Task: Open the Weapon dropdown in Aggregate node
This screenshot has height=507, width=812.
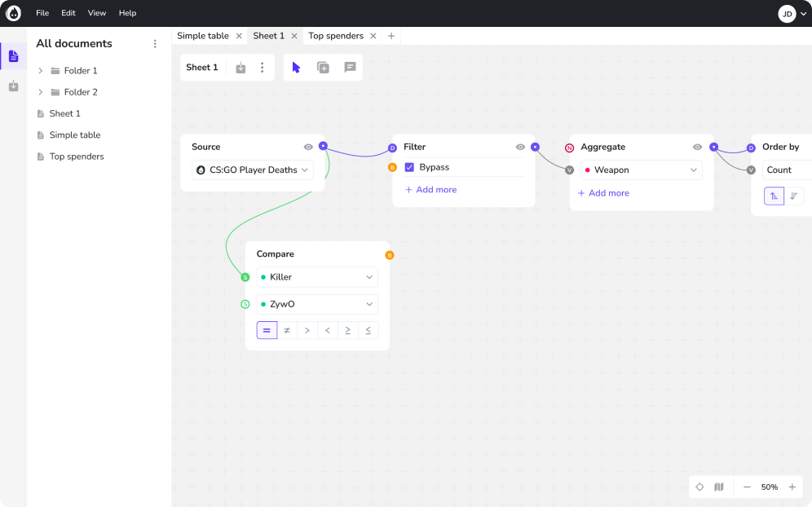Action: tap(641, 170)
